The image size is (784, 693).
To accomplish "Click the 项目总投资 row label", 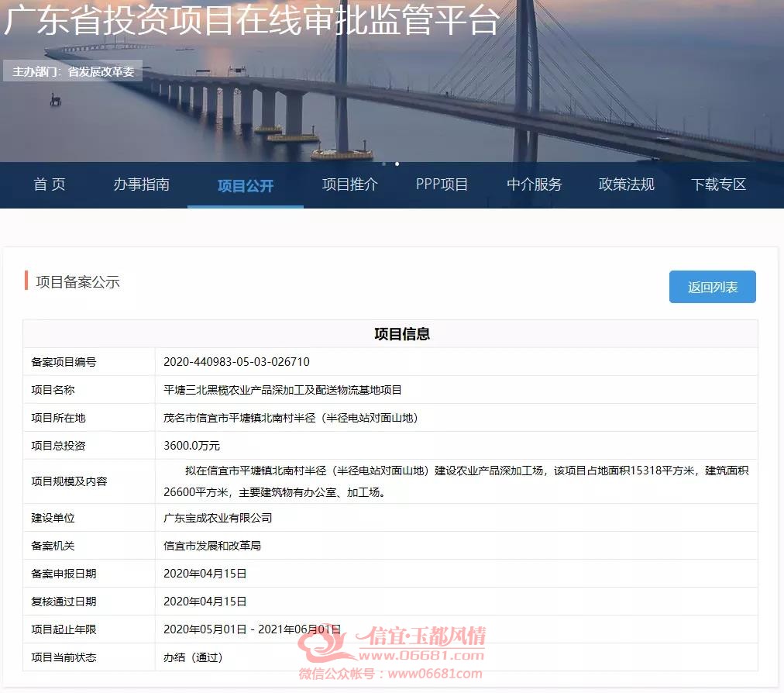I will [x=59, y=445].
